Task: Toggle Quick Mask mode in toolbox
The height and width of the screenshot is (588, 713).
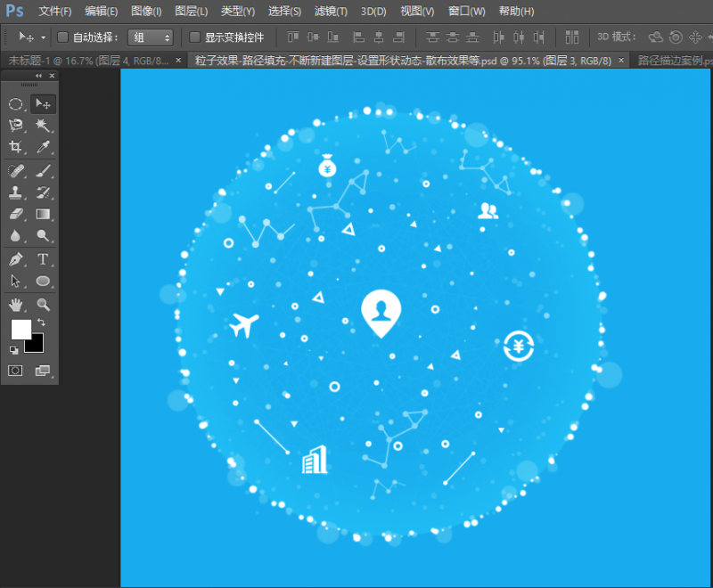Action: tap(16, 371)
